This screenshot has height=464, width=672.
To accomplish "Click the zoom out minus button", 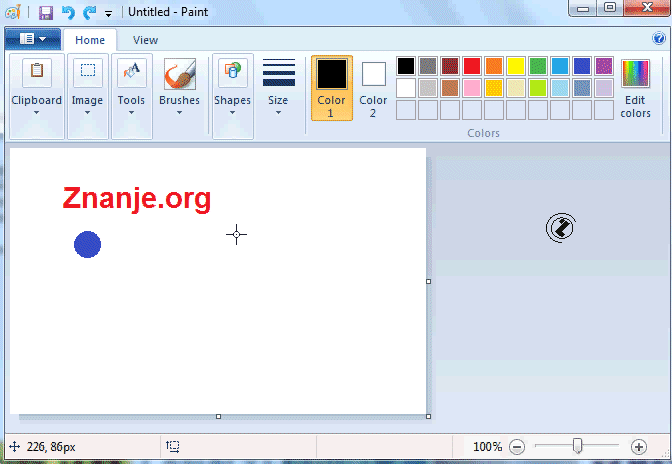I will [517, 447].
